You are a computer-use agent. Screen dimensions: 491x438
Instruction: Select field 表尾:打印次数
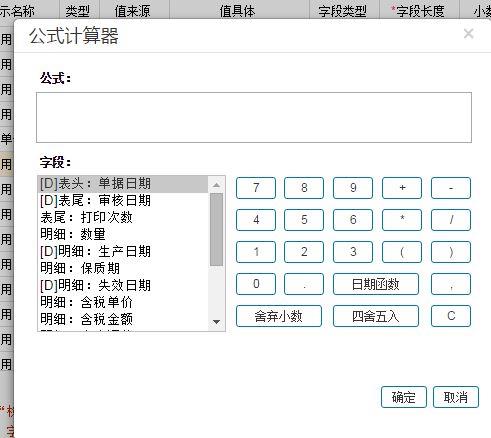pos(123,218)
